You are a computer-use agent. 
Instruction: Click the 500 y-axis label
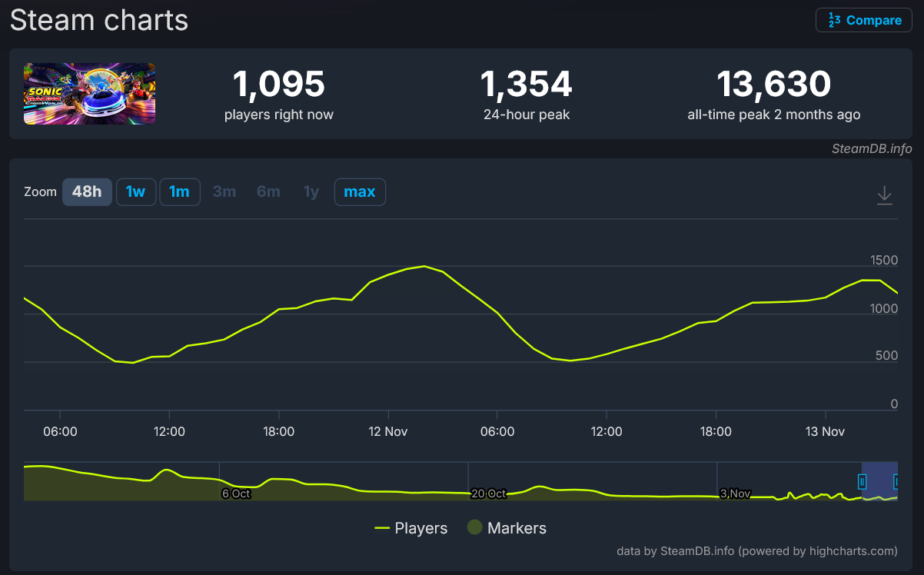click(x=888, y=356)
